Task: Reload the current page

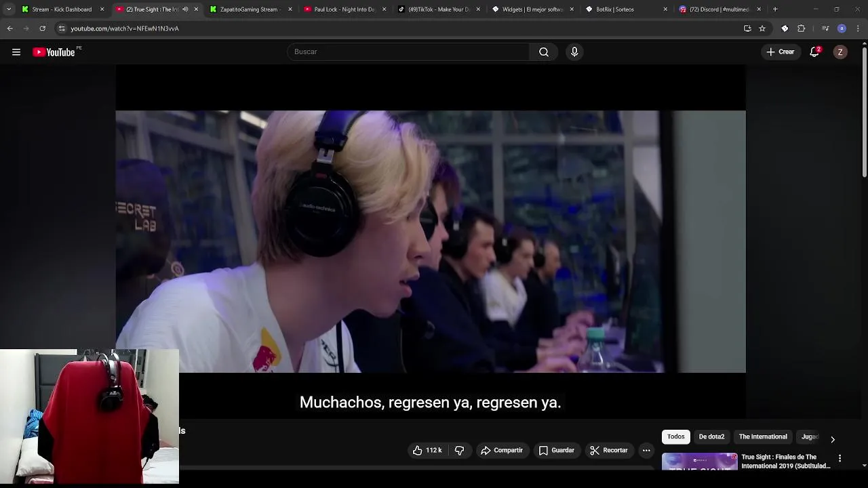Action: pyautogui.click(x=43, y=28)
